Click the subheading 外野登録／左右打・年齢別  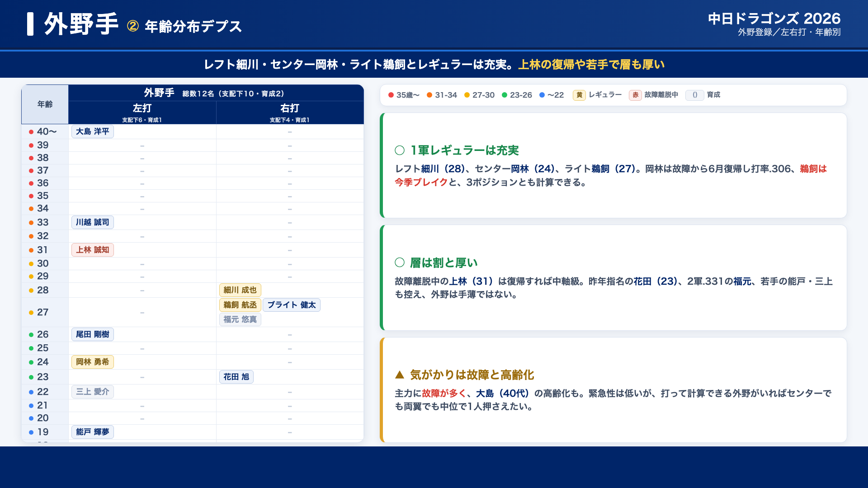[789, 33]
